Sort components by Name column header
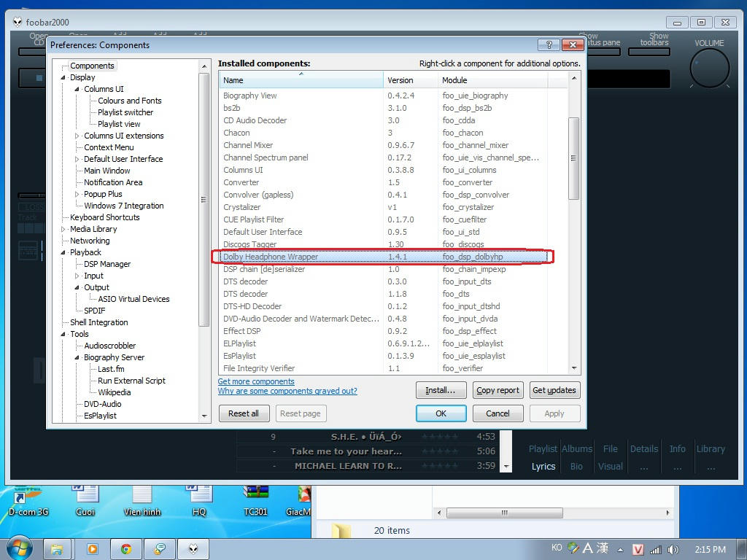The width and height of the screenshot is (747, 560). point(301,80)
